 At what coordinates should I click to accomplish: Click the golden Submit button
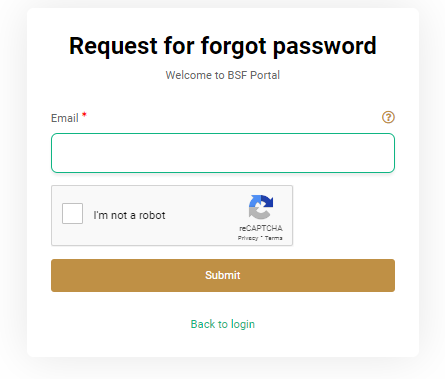223,275
